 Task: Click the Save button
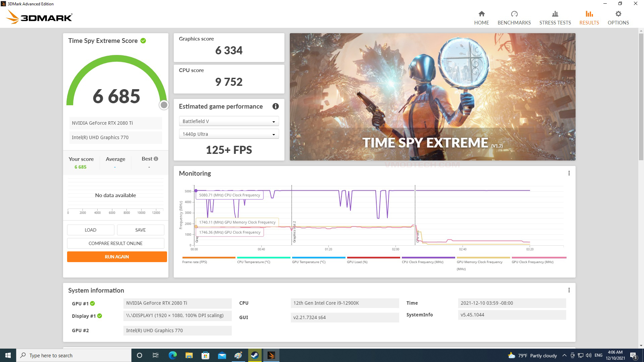pyautogui.click(x=140, y=230)
